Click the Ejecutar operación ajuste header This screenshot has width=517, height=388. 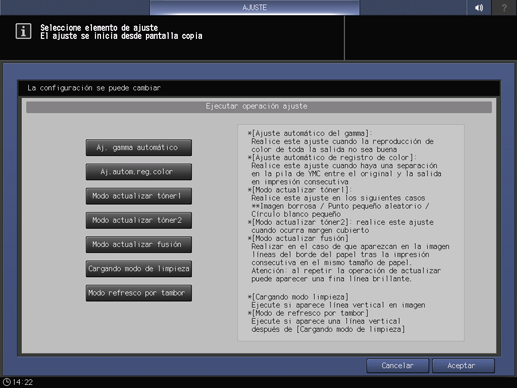point(259,107)
